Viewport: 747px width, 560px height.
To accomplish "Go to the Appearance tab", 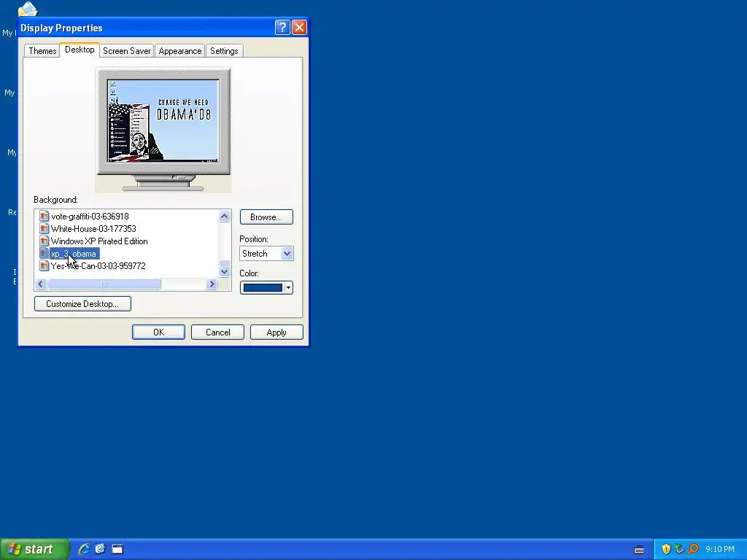I will pos(180,51).
